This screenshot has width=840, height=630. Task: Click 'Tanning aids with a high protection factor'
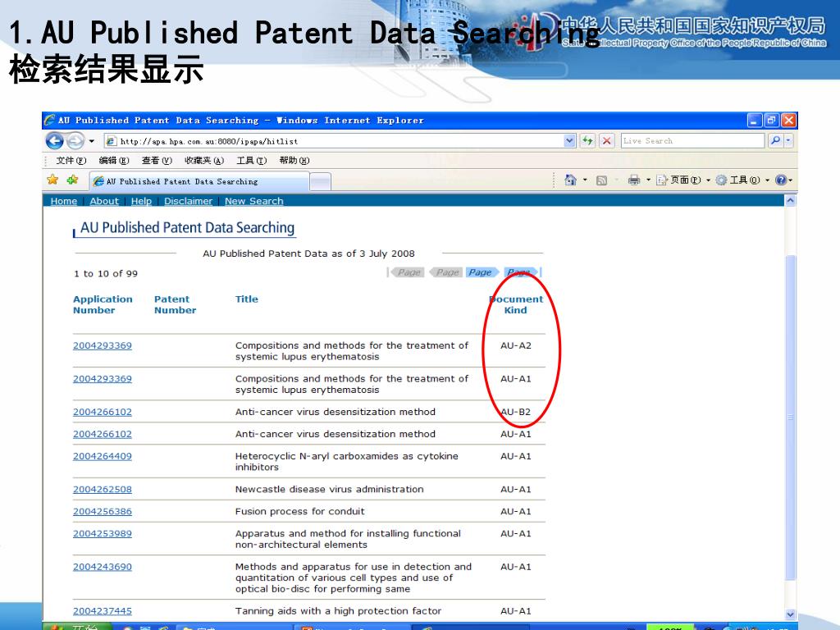(x=338, y=610)
